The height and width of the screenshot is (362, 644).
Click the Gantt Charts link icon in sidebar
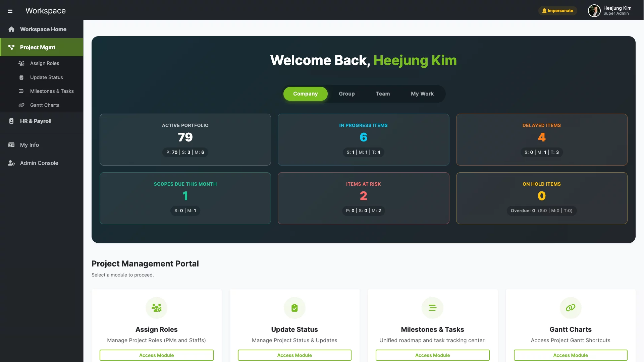pos(21,105)
